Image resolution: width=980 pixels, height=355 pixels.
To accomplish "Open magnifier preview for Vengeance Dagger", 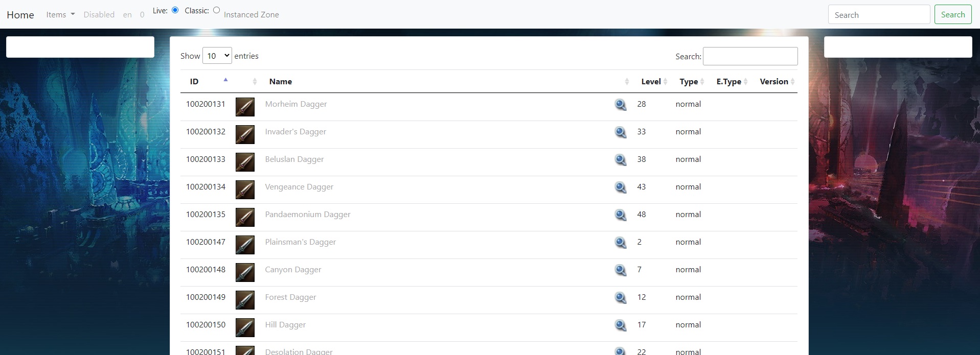I will coord(620,187).
